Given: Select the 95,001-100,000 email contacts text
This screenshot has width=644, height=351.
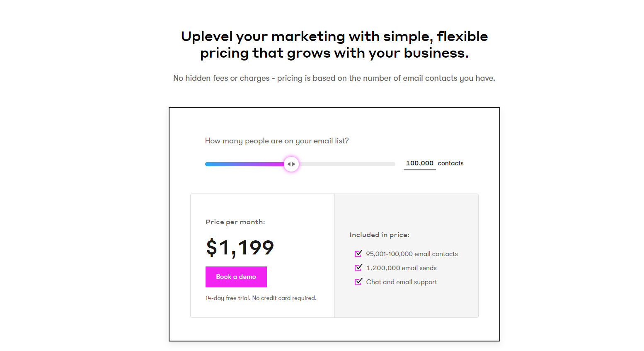Looking at the screenshot, I should 412,254.
